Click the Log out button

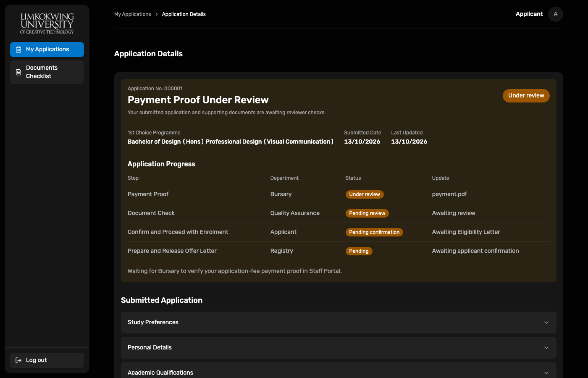click(47, 360)
